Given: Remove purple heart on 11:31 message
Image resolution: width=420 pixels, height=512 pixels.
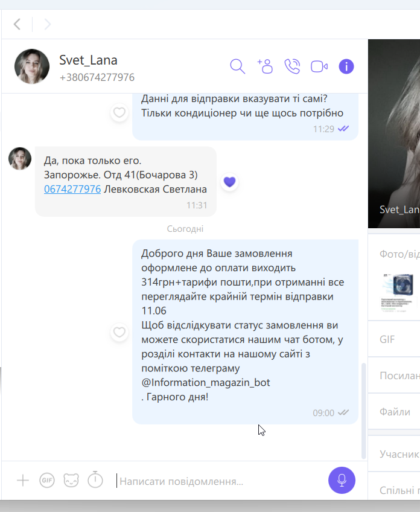Looking at the screenshot, I should 230,182.
